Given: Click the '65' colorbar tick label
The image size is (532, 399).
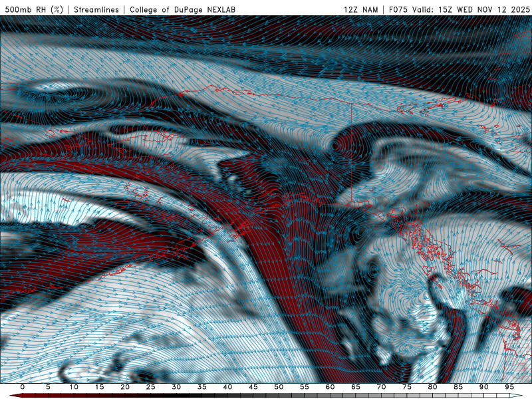Looking at the screenshot, I should tap(356, 387).
